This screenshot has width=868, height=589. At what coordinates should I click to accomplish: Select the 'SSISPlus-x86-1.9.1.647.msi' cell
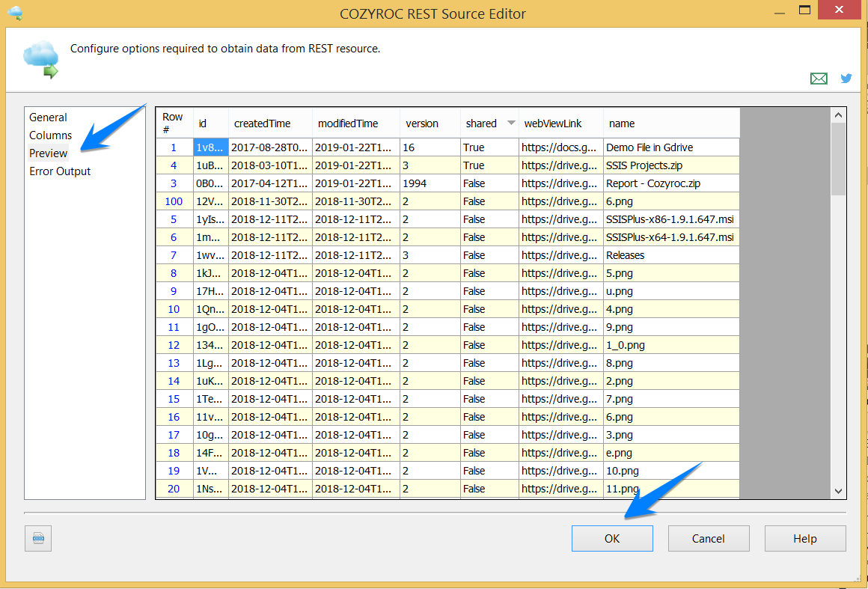pyautogui.click(x=671, y=219)
